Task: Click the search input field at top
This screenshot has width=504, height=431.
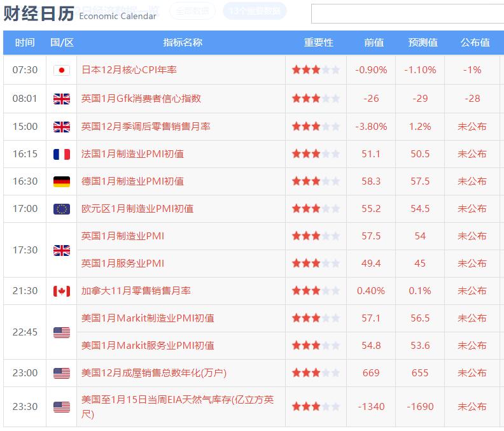Action: pos(407,14)
